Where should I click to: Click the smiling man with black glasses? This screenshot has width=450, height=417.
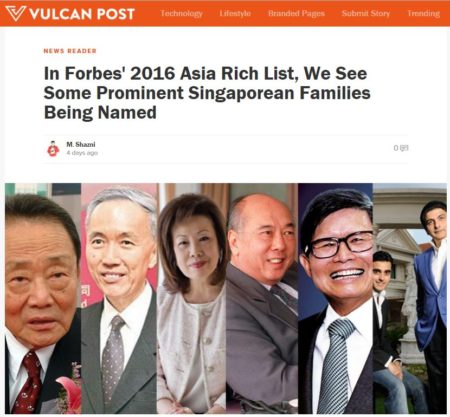pyautogui.click(x=335, y=298)
